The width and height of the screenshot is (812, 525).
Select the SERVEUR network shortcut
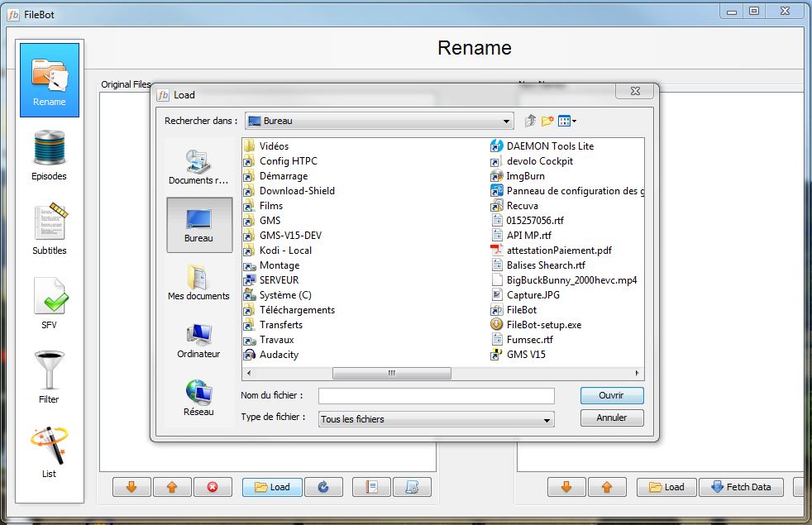[x=271, y=280]
